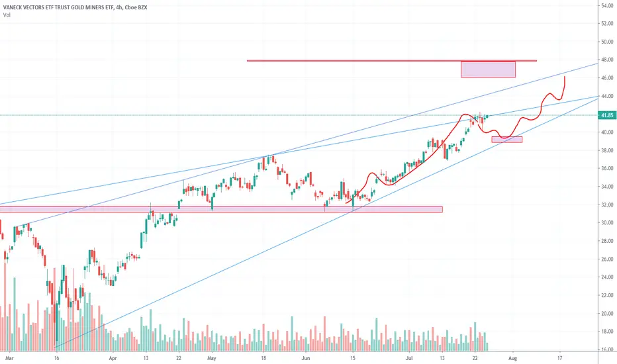617x364 pixels.
Task: Click the Mar label on time axis
Action: [9, 358]
